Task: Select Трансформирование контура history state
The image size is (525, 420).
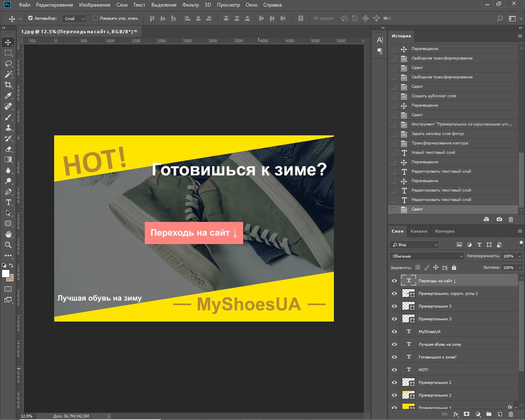Action: (x=453, y=143)
